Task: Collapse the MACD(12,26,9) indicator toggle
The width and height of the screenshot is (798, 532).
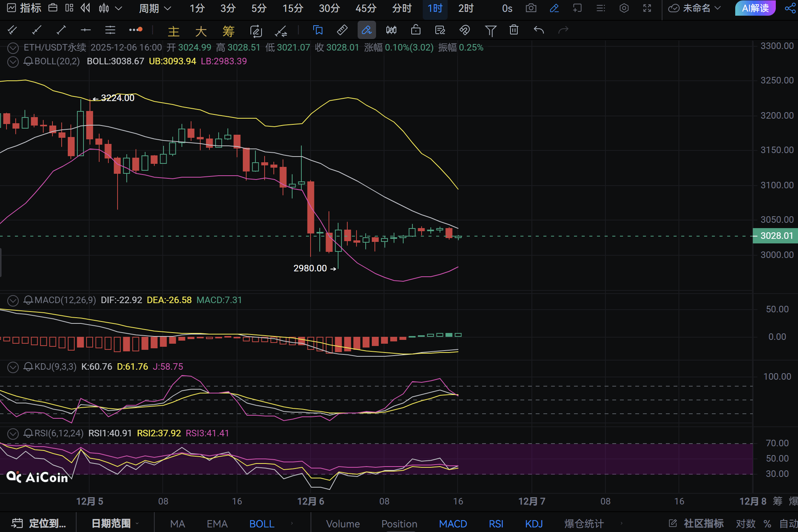Action: point(13,300)
